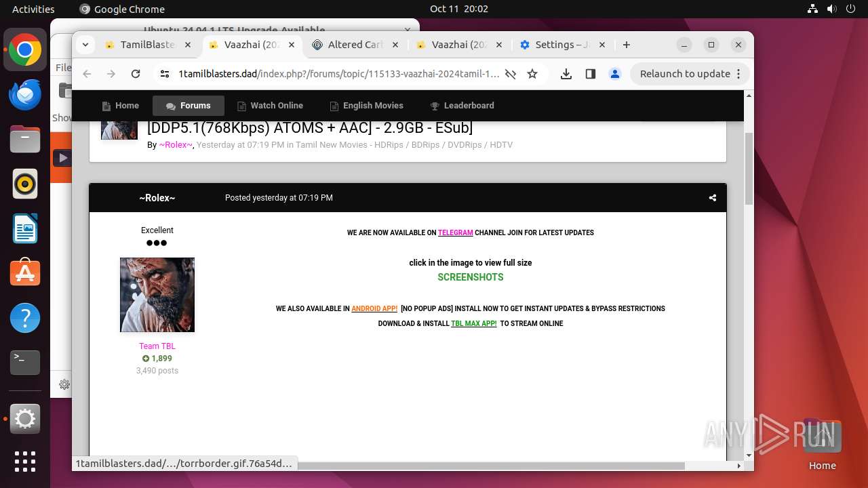The image size is (868, 488).
Task: Toggle Chrome side panel
Action: [591, 74]
